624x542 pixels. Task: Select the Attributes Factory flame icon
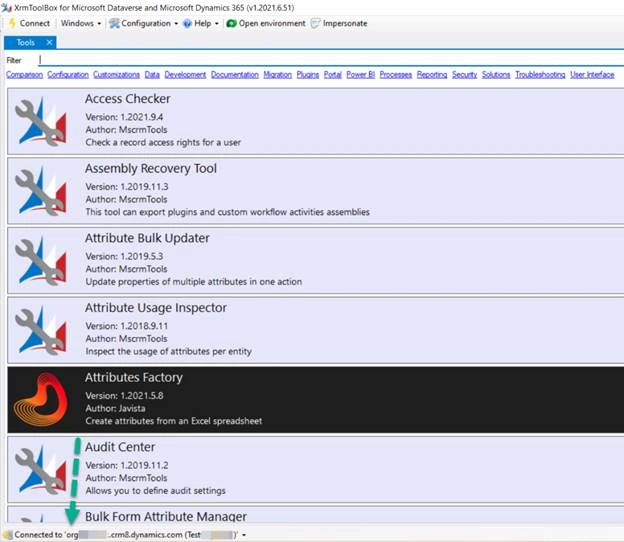point(41,400)
